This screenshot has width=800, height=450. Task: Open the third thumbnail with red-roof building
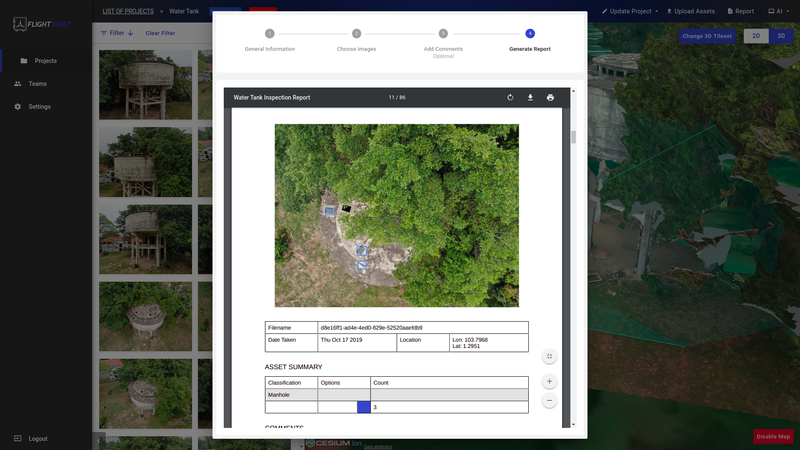(145, 240)
